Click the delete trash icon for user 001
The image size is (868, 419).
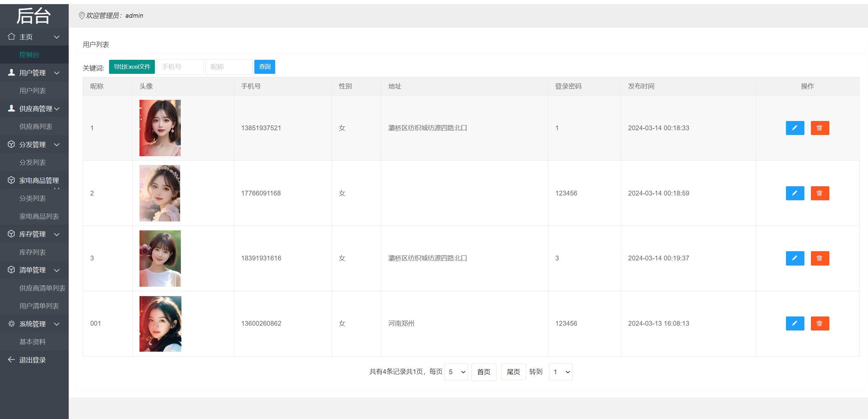tap(820, 323)
